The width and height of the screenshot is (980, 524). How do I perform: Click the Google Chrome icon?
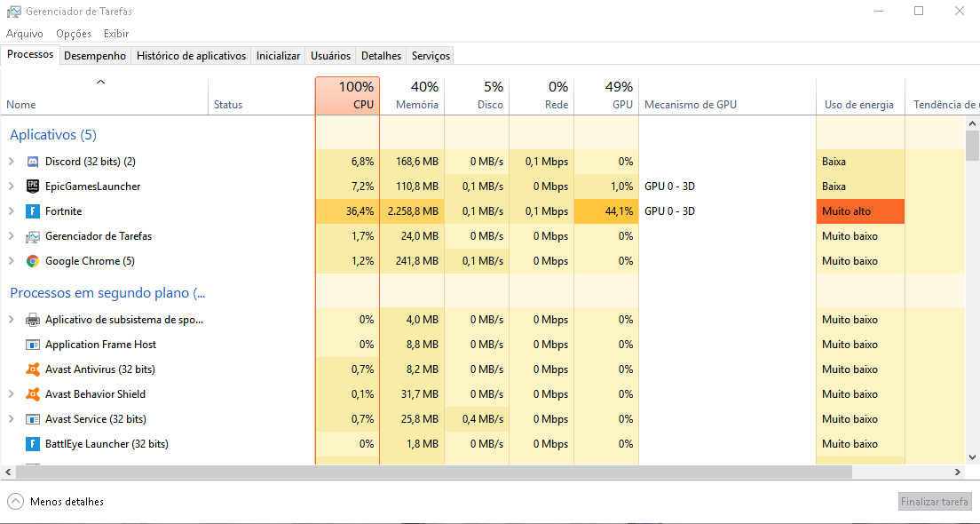33,261
